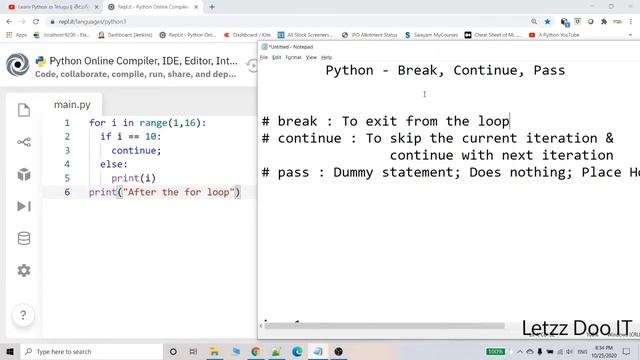Open Notepad's Format menu
Screen dimensions: 640x360
point(293,58)
